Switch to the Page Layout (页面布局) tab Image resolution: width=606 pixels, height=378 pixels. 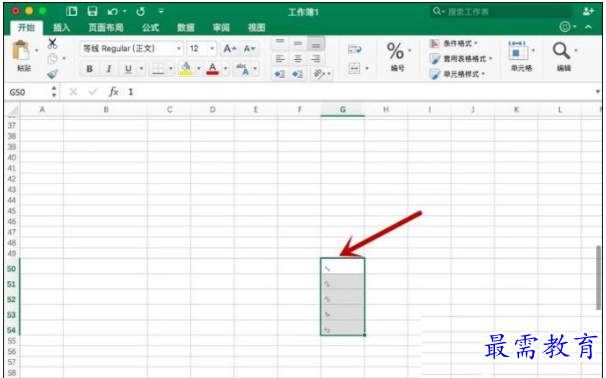pyautogui.click(x=106, y=27)
